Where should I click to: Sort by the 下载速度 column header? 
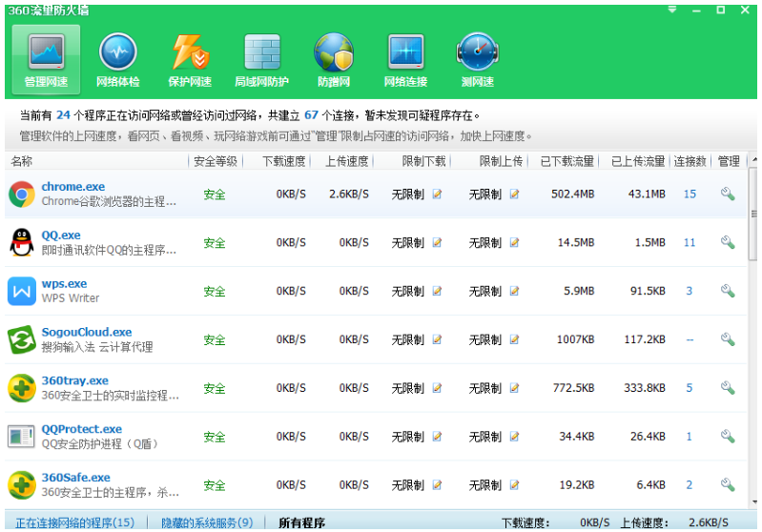point(284,161)
